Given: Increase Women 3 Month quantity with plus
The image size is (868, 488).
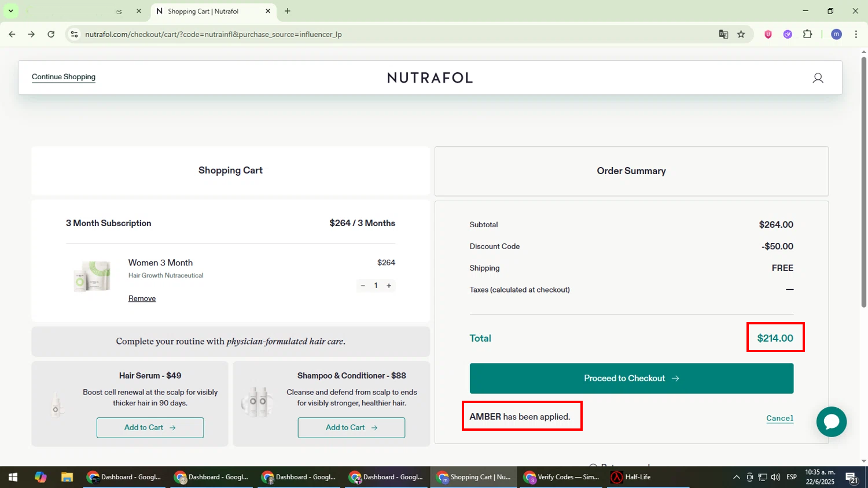Looking at the screenshot, I should 389,286.
